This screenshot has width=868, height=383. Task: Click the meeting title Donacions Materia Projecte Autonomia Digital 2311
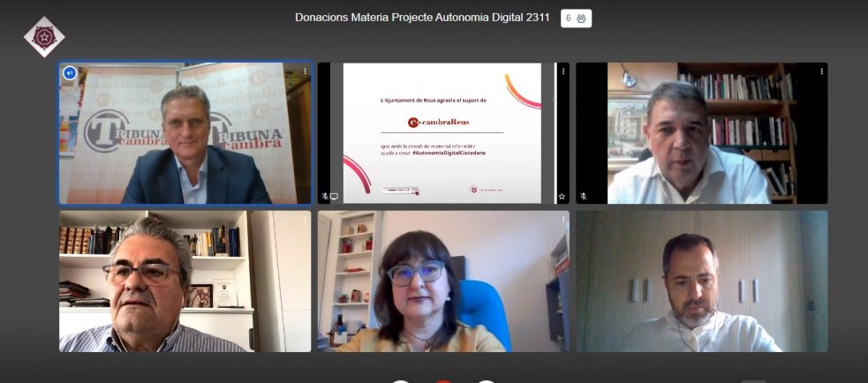click(x=422, y=18)
